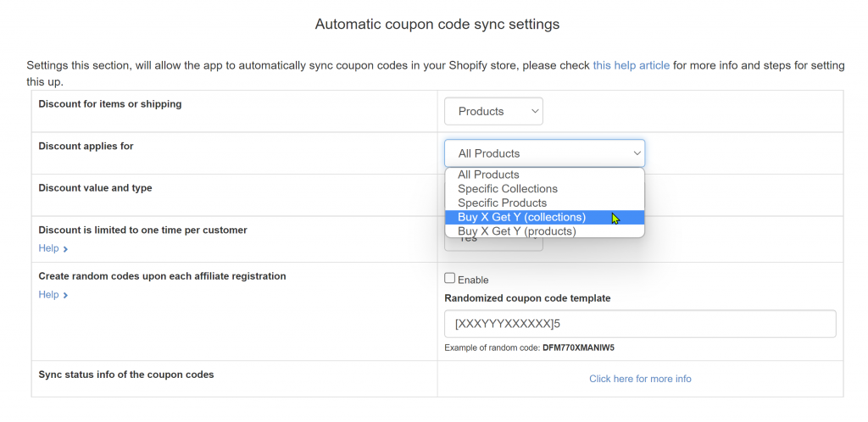The width and height of the screenshot is (868, 422).
Task: Click chevron icon beside random codes Help
Action: click(65, 296)
